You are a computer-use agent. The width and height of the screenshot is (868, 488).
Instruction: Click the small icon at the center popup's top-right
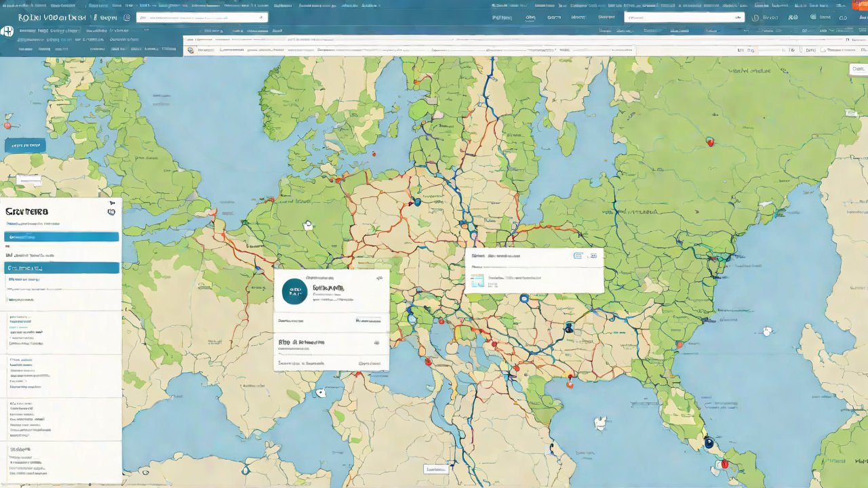tap(378, 278)
